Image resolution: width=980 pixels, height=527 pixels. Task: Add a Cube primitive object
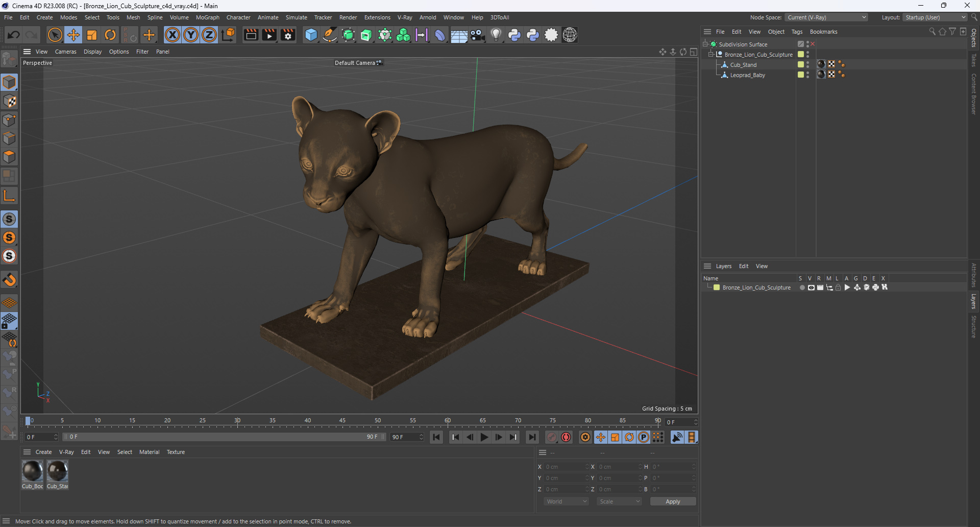[311, 35]
